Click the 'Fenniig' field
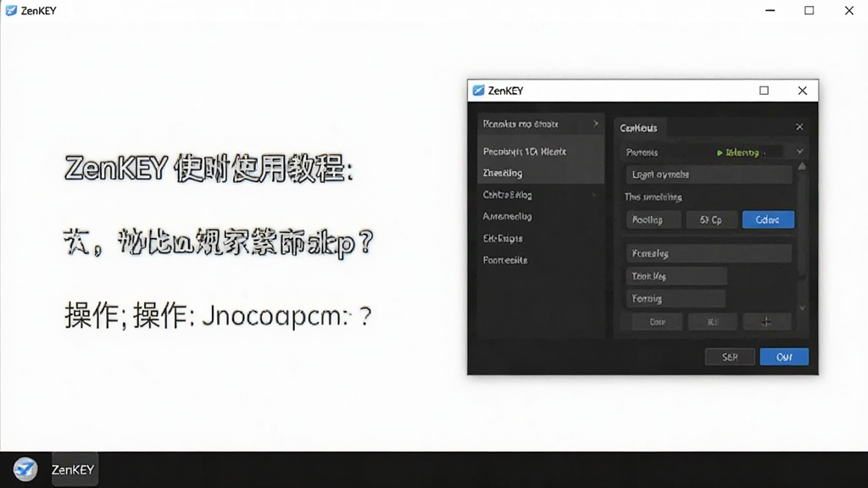868x488 pixels. (x=676, y=299)
